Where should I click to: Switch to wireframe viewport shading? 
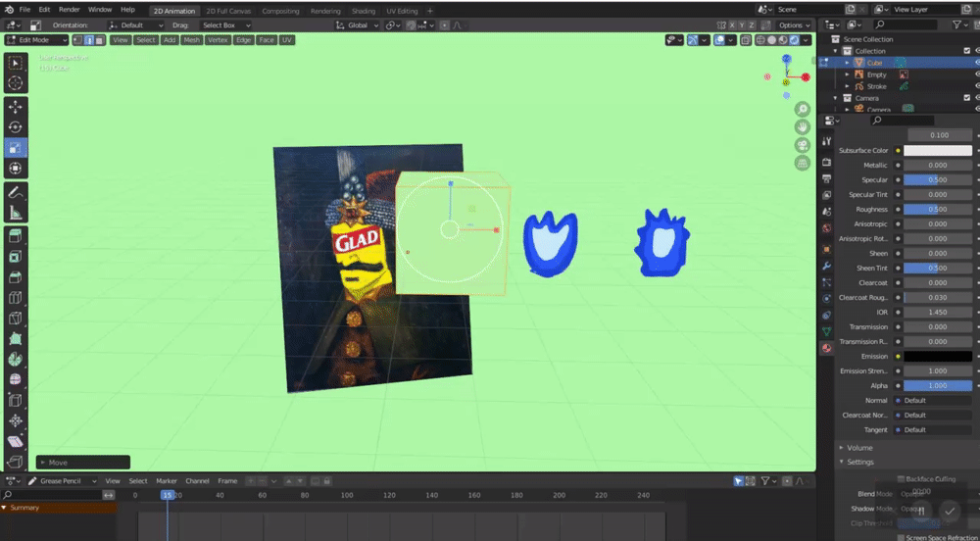coord(760,40)
